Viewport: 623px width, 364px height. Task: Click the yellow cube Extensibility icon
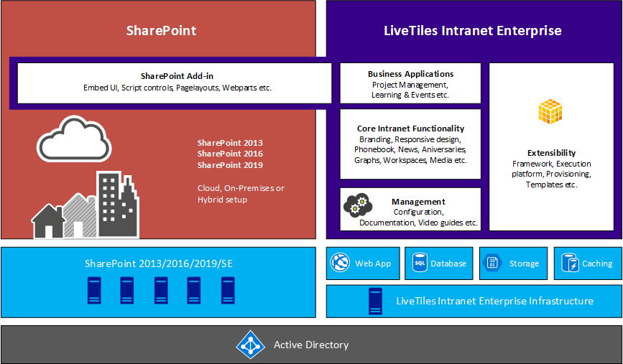(550, 112)
